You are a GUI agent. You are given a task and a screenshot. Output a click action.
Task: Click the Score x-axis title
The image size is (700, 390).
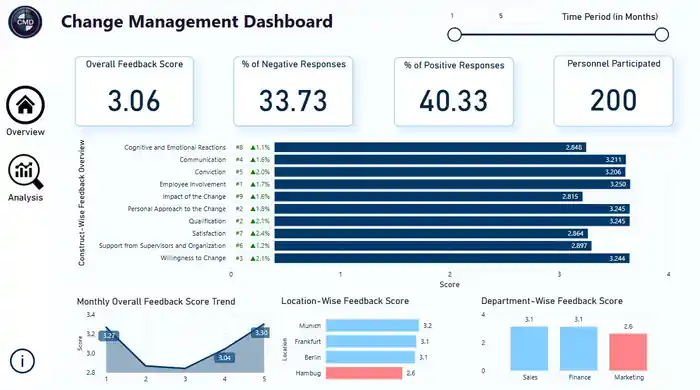(449, 285)
